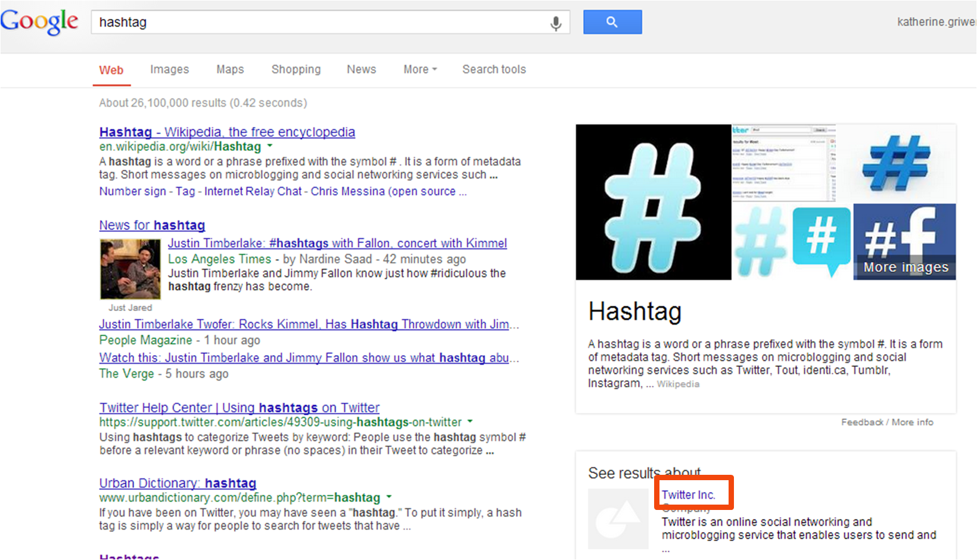Open Twitter Help Center hashtags result

[x=239, y=407]
